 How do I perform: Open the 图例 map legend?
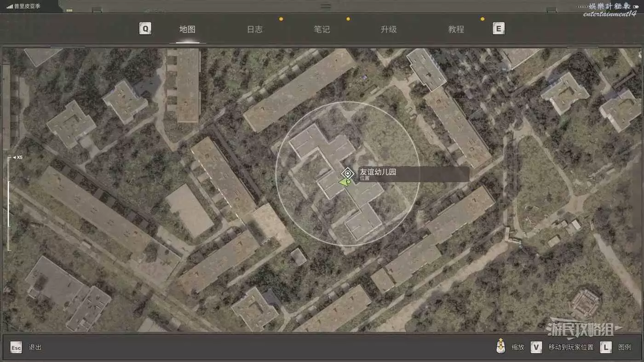(624, 347)
